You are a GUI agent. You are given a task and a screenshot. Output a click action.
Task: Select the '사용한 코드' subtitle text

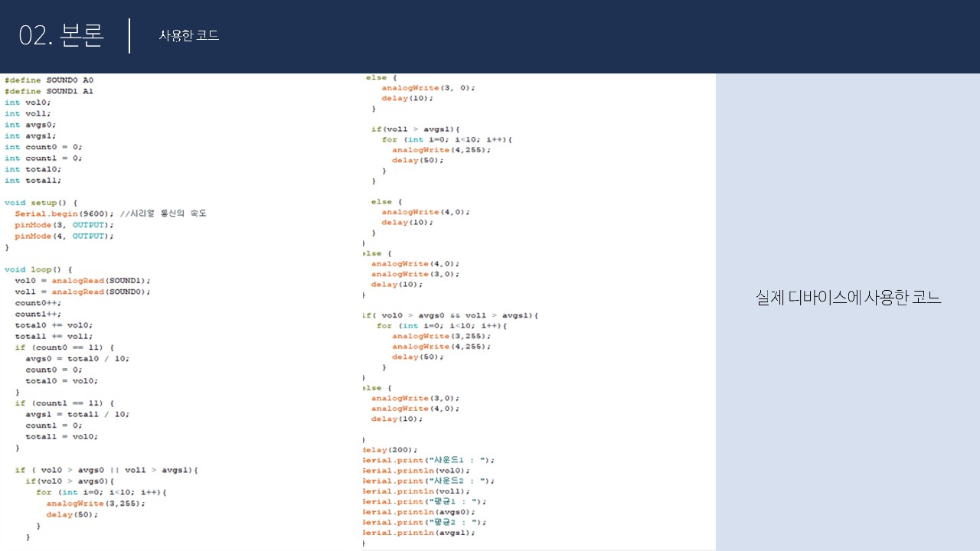click(188, 35)
